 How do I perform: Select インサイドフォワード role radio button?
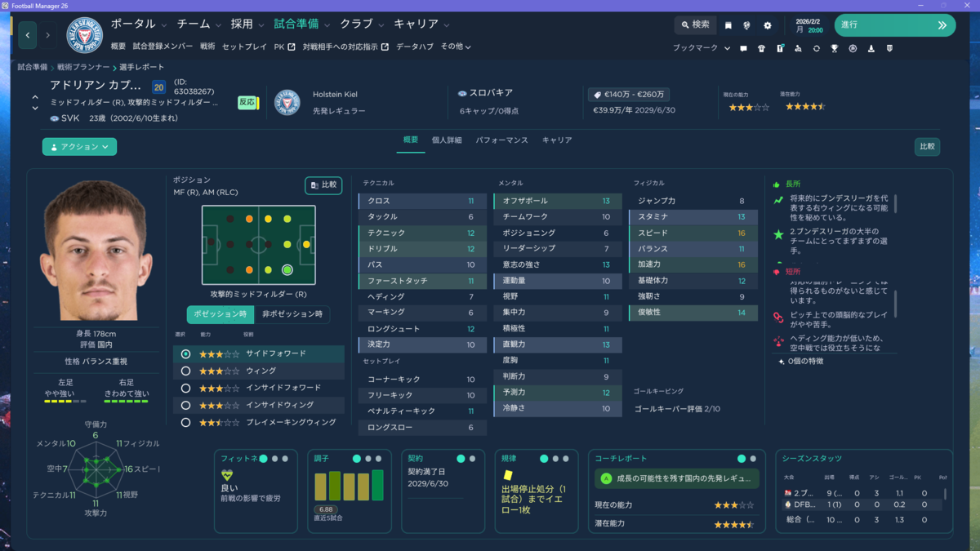click(186, 389)
